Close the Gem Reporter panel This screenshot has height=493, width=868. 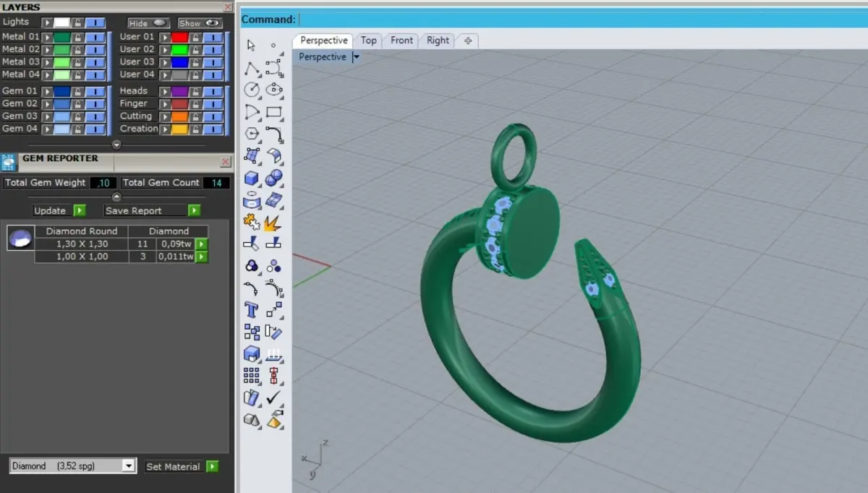pos(225,162)
